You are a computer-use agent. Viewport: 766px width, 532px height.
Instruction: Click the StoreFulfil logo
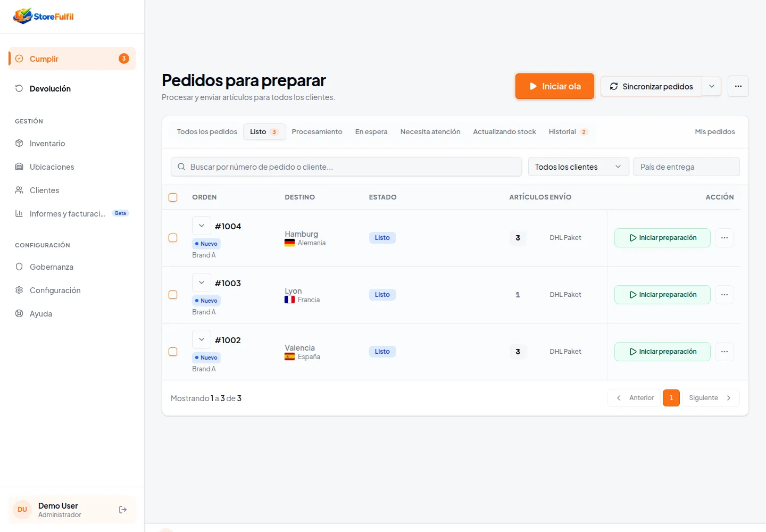click(44, 16)
